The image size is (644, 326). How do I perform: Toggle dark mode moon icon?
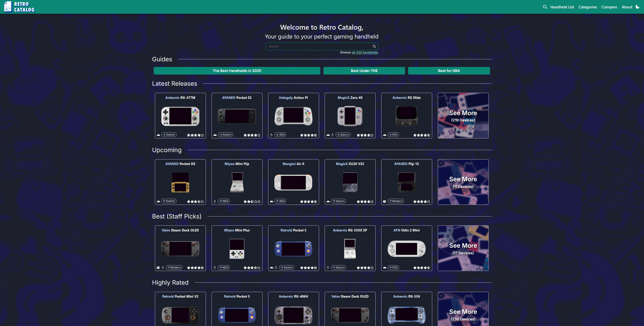(637, 7)
